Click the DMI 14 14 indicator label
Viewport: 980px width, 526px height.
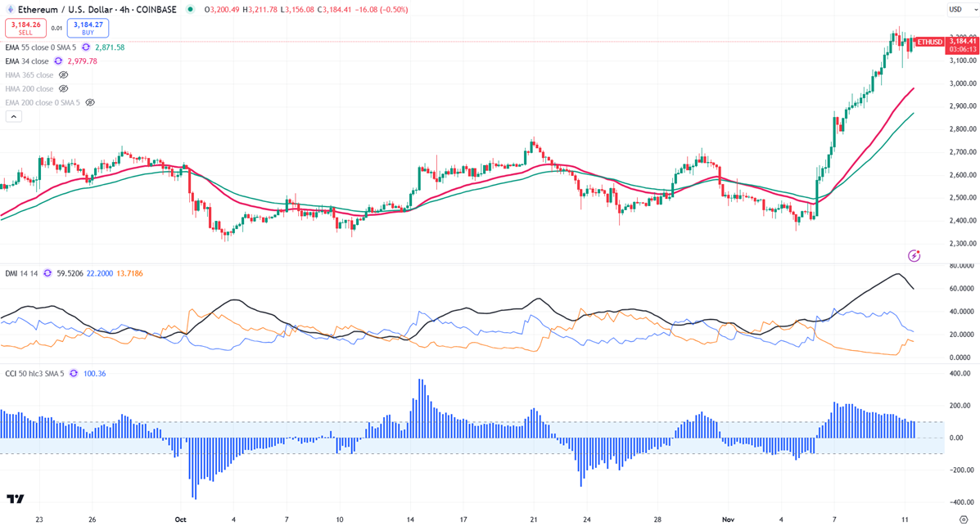pyautogui.click(x=21, y=273)
